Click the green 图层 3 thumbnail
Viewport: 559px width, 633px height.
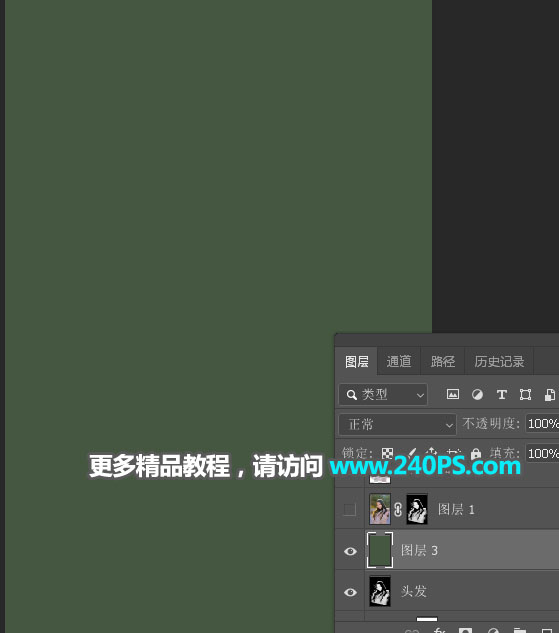point(380,550)
